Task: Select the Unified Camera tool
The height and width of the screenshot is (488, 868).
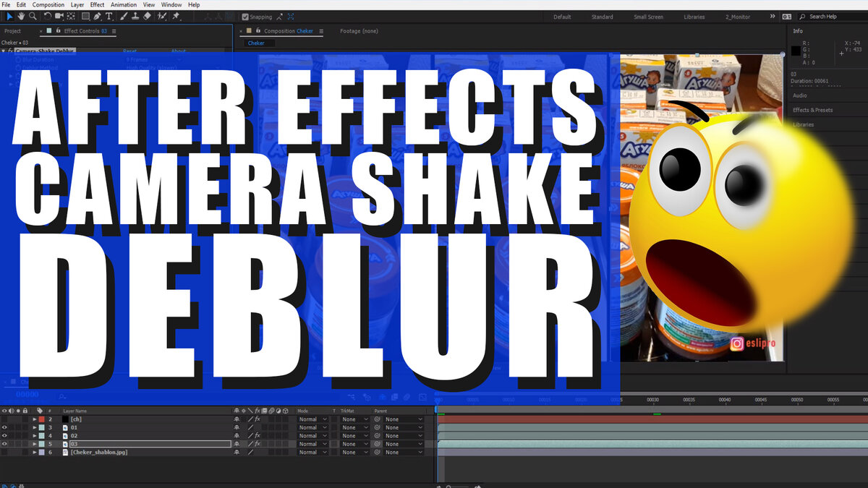Action: (60, 16)
